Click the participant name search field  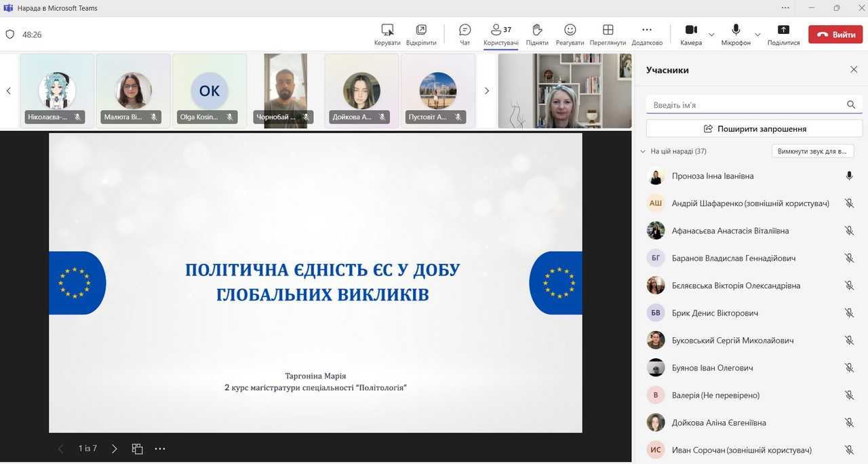746,105
